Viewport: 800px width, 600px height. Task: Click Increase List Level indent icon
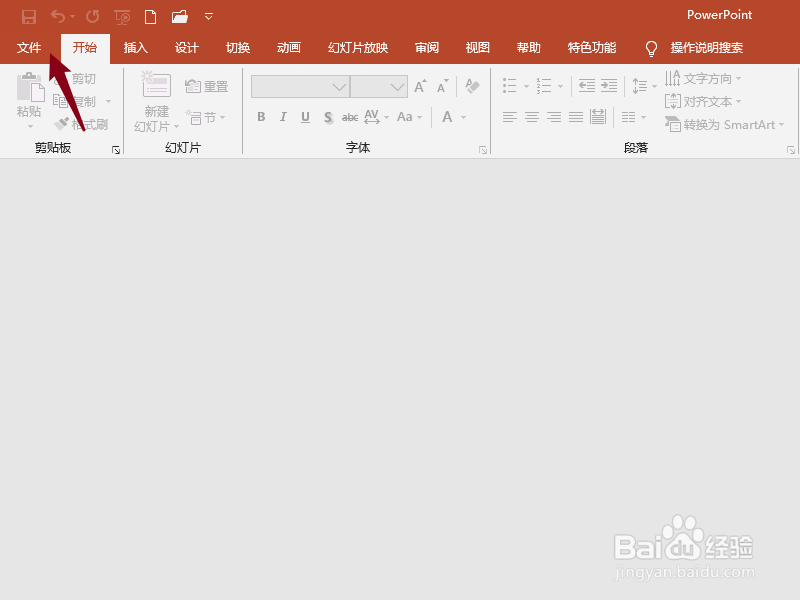pyautogui.click(x=609, y=86)
